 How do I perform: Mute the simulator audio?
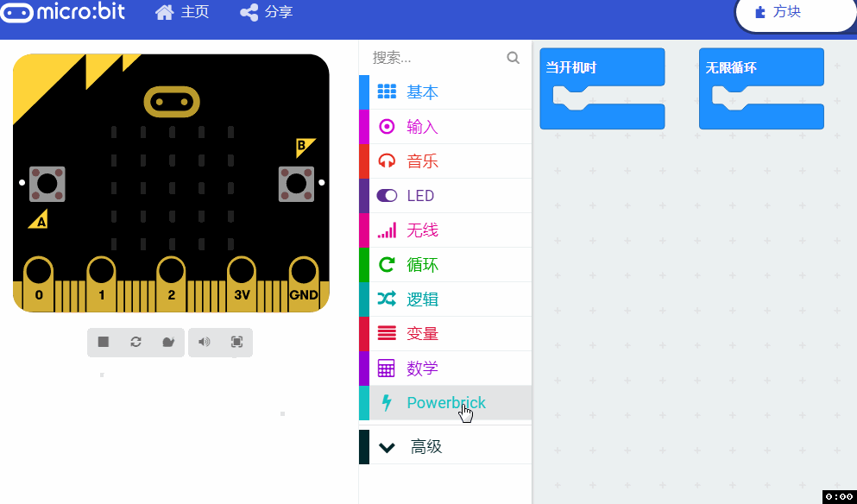pyautogui.click(x=204, y=342)
